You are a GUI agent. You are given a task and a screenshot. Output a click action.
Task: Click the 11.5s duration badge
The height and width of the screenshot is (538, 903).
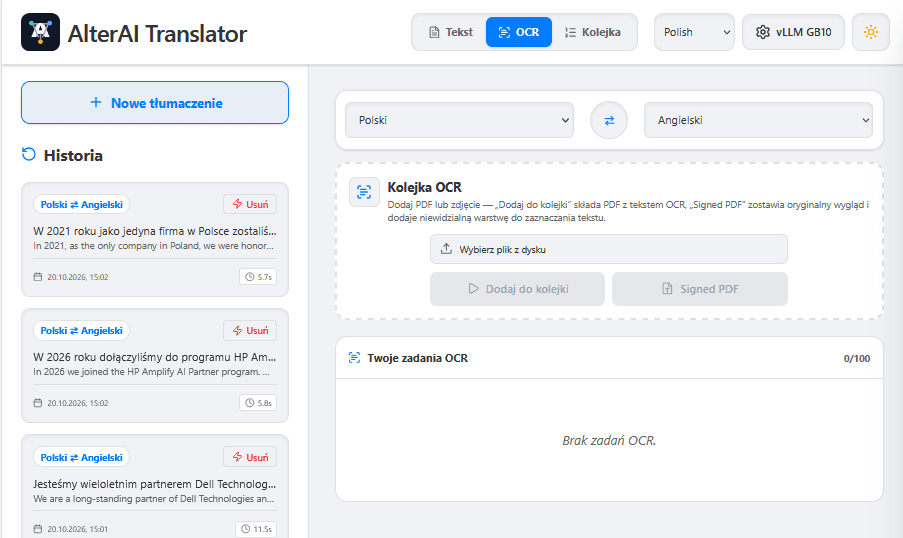point(256,529)
